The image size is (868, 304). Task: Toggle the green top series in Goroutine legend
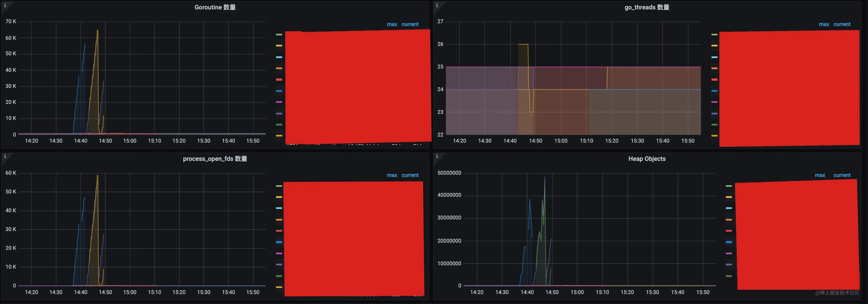coord(279,34)
